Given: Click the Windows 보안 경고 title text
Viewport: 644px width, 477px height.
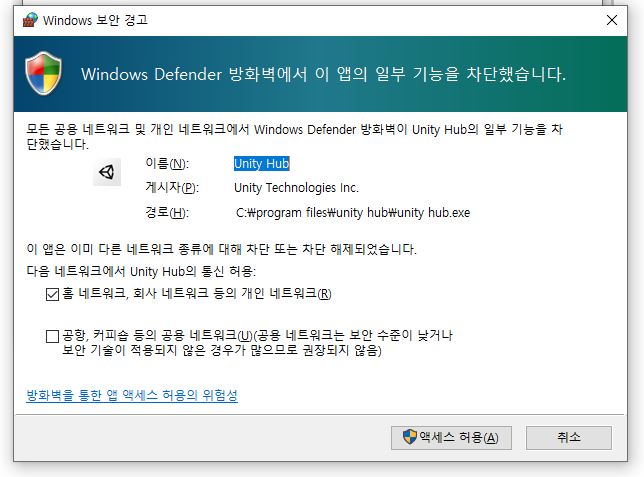Looking at the screenshot, I should 95,20.
